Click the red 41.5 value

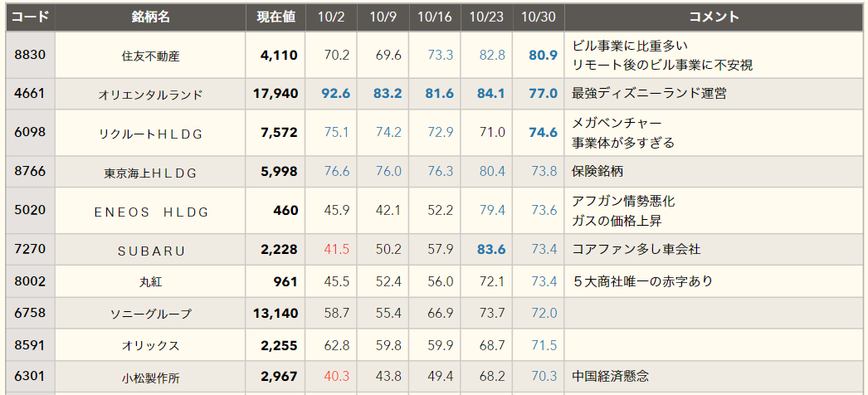point(337,250)
